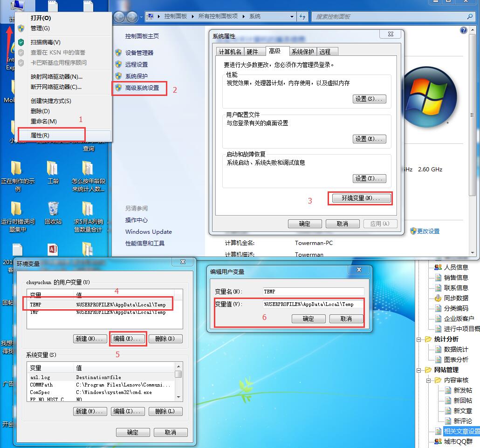Click the refresh icon beside address bar
480x448 pixels.
click(x=302, y=16)
